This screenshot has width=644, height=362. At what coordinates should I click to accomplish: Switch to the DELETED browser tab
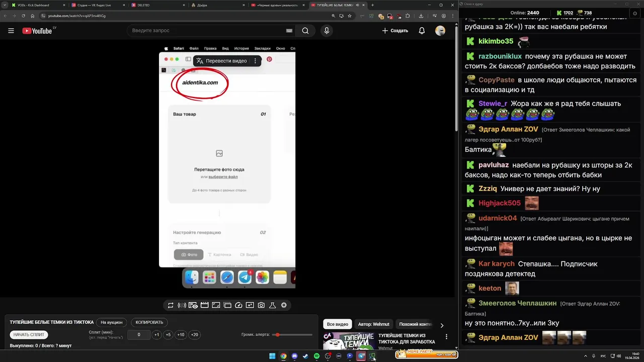[157, 5]
